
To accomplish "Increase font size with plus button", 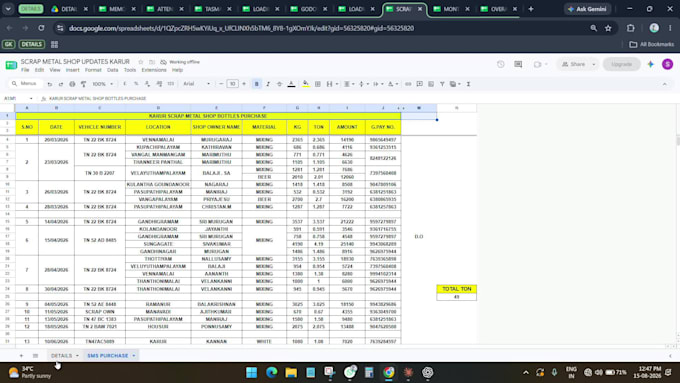I will (x=244, y=84).
